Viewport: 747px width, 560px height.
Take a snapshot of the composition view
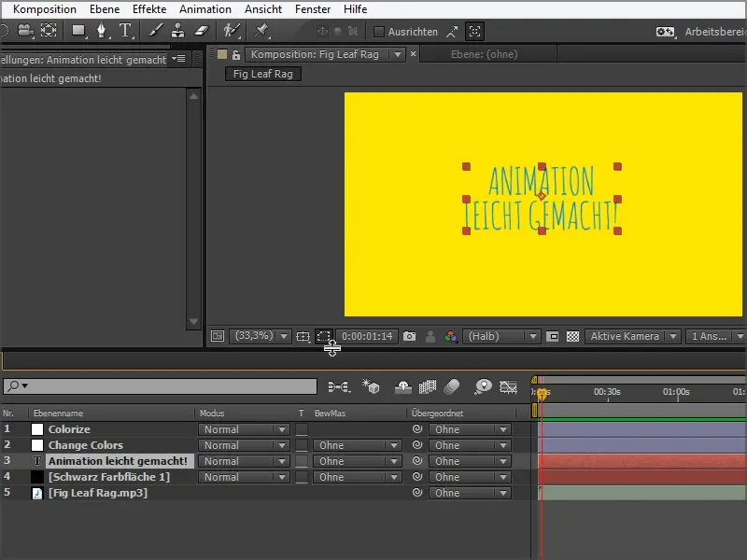(x=407, y=336)
